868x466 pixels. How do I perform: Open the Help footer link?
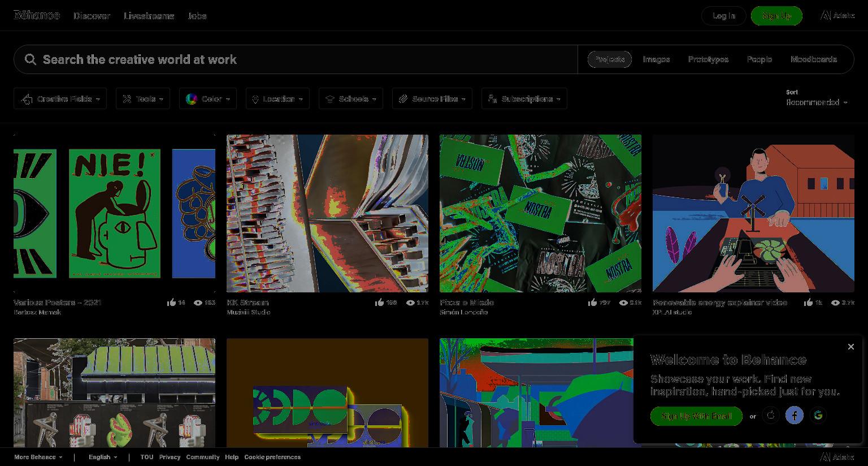232,457
